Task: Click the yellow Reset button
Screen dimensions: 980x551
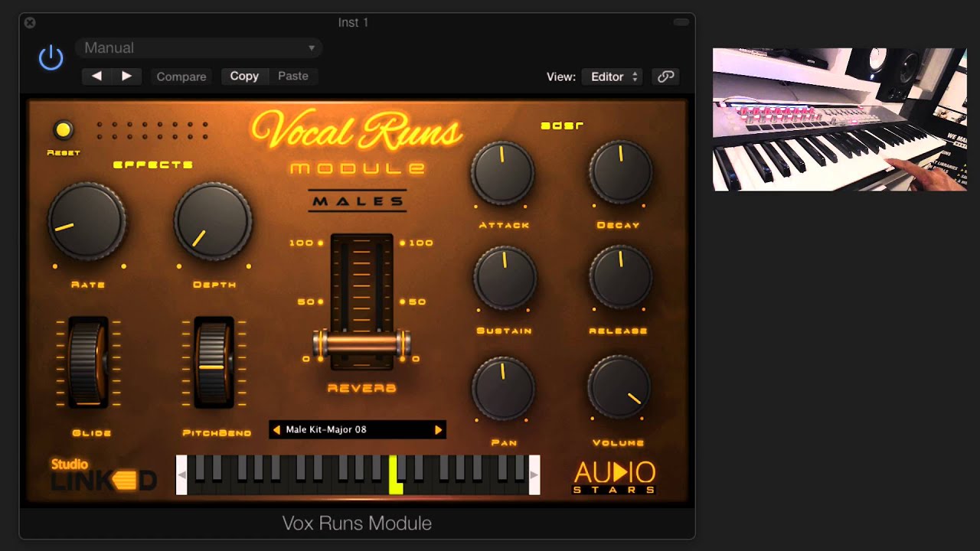Action: click(64, 130)
